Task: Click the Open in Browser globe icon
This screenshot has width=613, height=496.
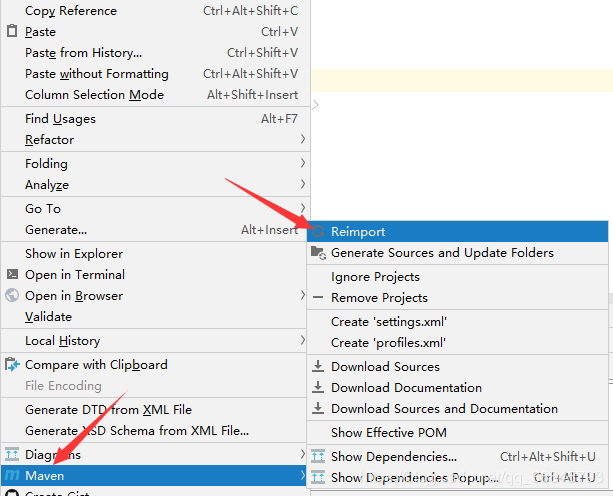Action: point(12,295)
